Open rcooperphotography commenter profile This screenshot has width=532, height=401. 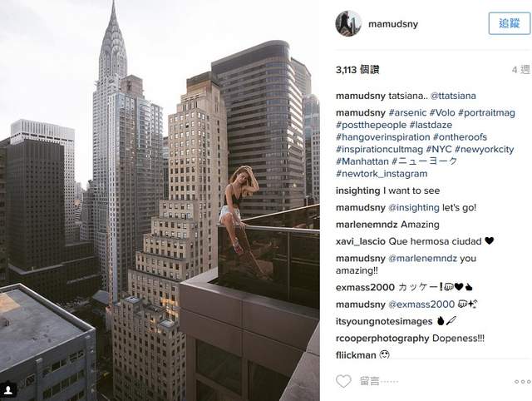tap(382, 339)
